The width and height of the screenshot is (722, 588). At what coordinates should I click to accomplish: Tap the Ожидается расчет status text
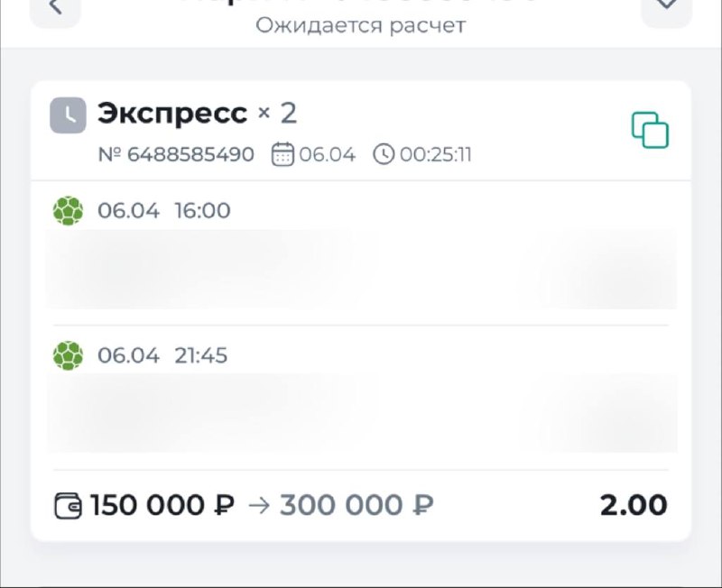[360, 24]
